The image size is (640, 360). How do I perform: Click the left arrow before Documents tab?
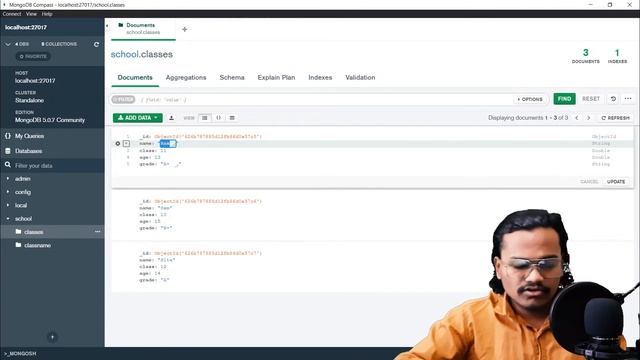pos(107,26)
